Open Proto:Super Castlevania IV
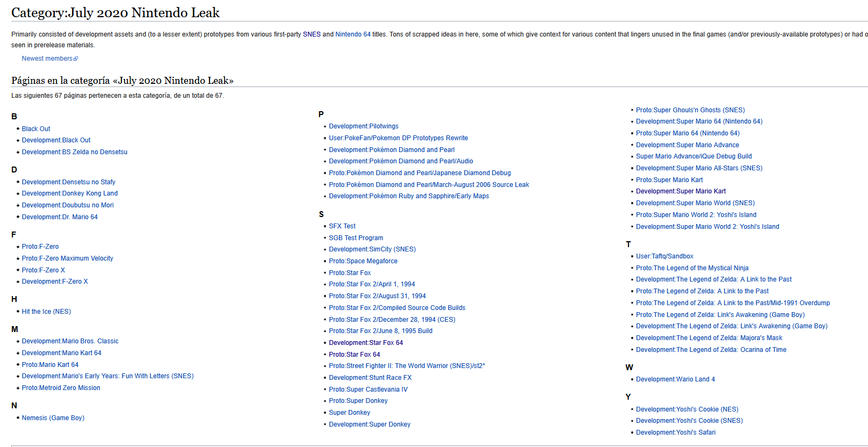Screen dimensions: 868x447 pos(368,390)
